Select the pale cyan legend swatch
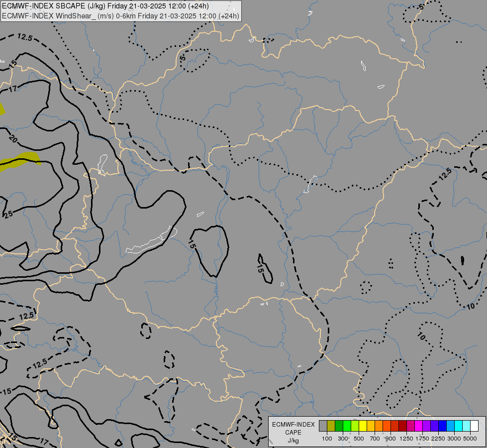The width and height of the screenshot is (487, 448). (467, 426)
